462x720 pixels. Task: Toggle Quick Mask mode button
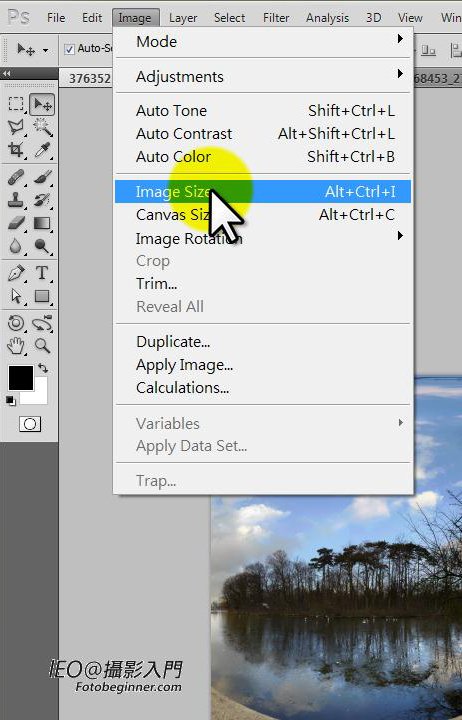point(30,423)
